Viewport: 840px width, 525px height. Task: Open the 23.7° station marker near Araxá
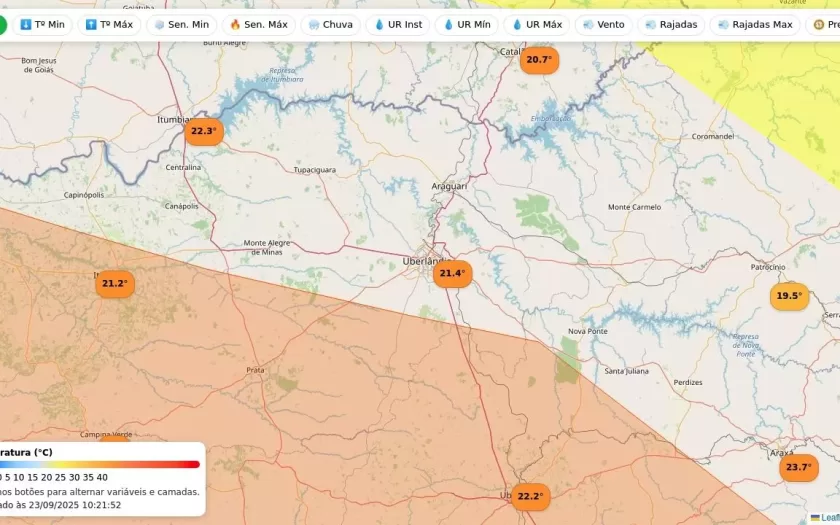(x=798, y=467)
